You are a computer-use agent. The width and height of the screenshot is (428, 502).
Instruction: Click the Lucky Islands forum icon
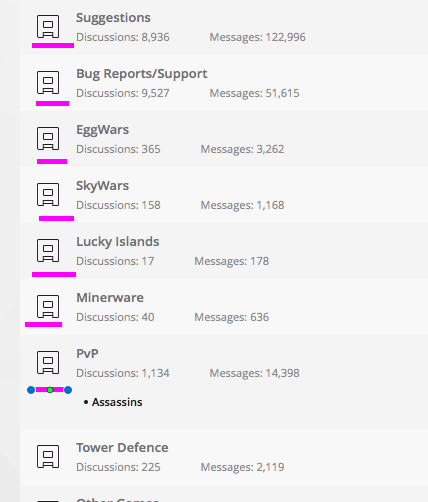pyautogui.click(x=48, y=250)
